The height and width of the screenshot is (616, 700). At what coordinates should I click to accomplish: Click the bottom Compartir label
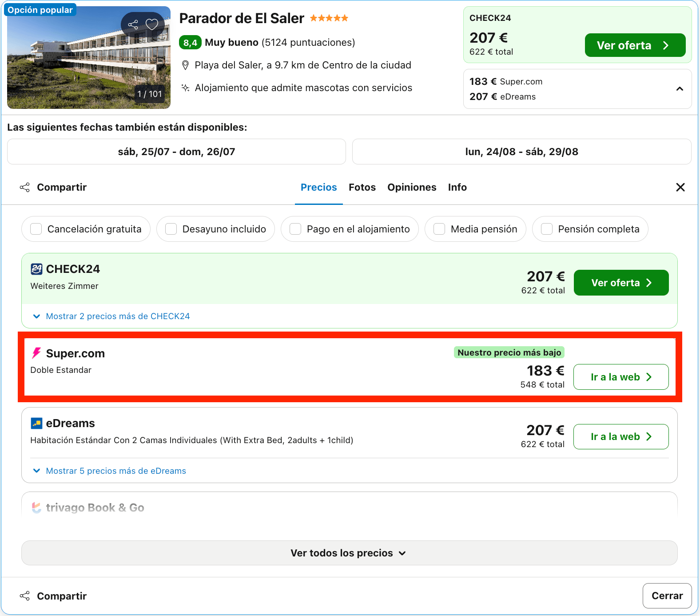pyautogui.click(x=62, y=596)
